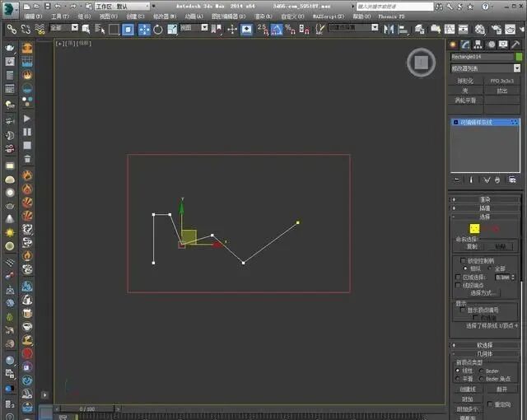Open the Display panel monitor tab
This screenshot has height=420, width=527.
[x=503, y=44]
